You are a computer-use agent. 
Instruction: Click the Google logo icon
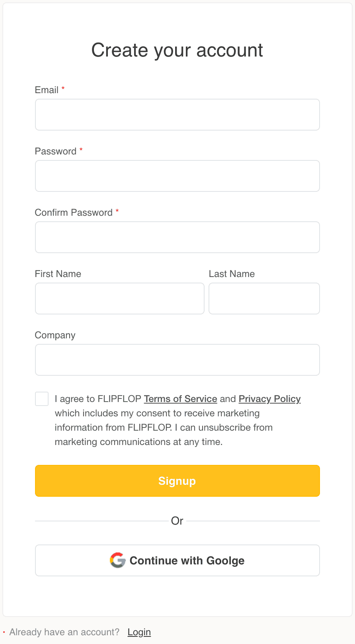pos(117,560)
